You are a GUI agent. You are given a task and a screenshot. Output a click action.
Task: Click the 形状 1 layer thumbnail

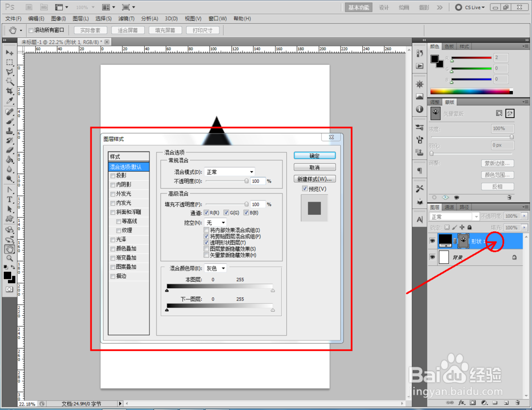445,240
